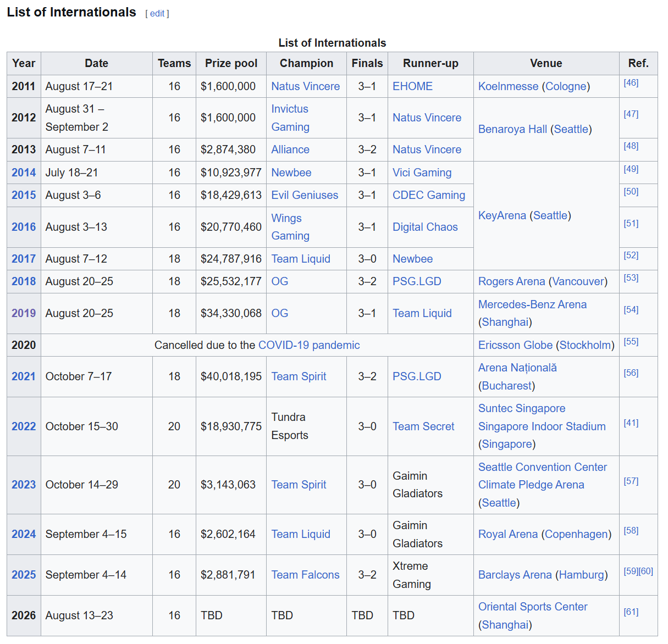
Task: Open the Singapore Indoor Stadium link
Action: [x=542, y=426]
